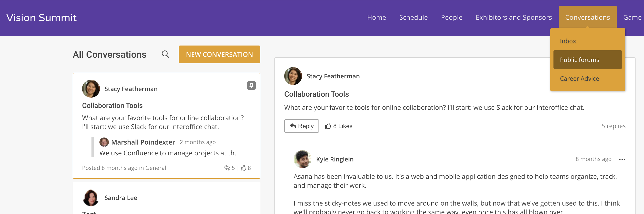
Task: Click Sandra Lee's name
Action: click(x=121, y=198)
